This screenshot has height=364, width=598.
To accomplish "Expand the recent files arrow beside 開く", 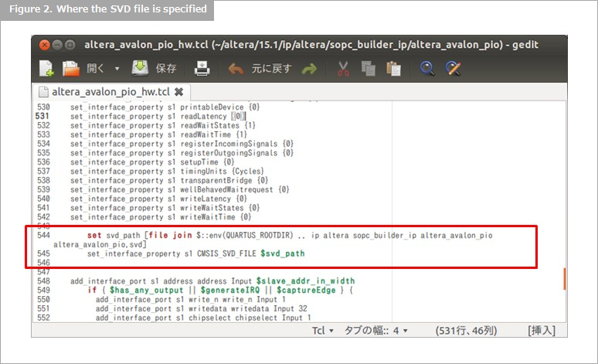I will (x=117, y=69).
